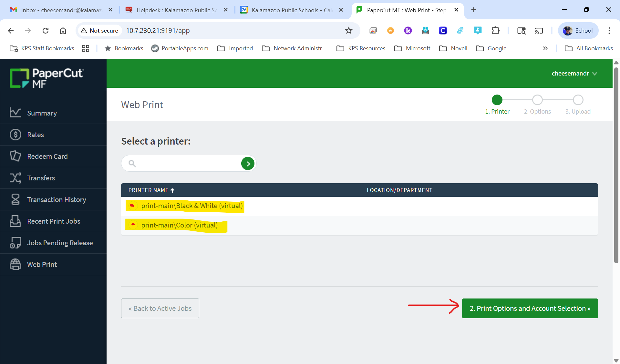Show hidden bookmarks with the double chevron
This screenshot has width=620, height=364.
tap(545, 48)
